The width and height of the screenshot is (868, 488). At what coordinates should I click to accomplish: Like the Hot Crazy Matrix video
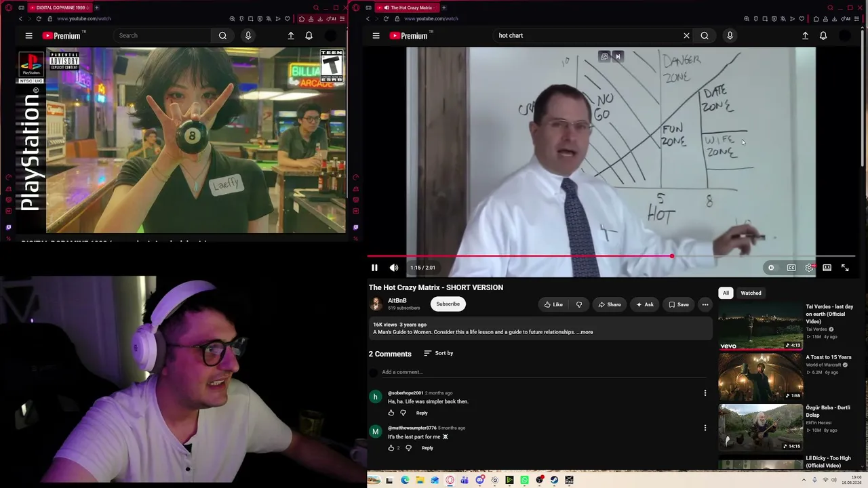[x=553, y=305]
